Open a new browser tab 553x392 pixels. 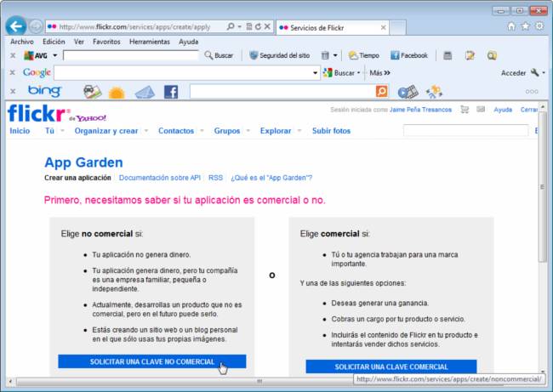pos(397,27)
